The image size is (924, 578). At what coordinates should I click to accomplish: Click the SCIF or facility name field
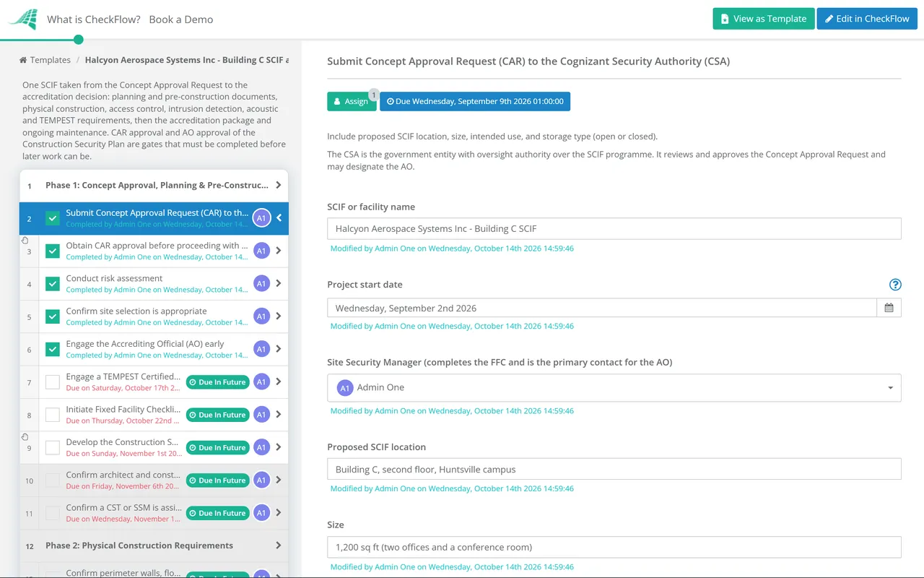coord(614,228)
